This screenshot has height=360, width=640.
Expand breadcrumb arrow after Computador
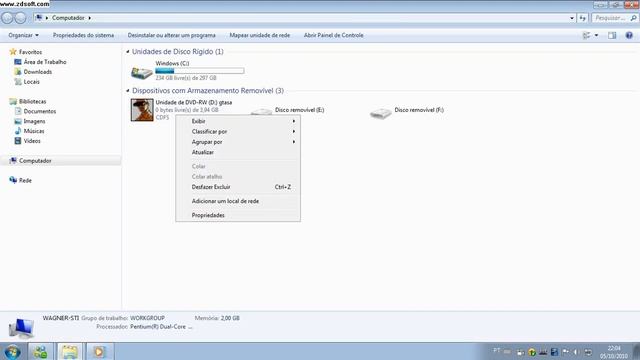tap(89, 18)
